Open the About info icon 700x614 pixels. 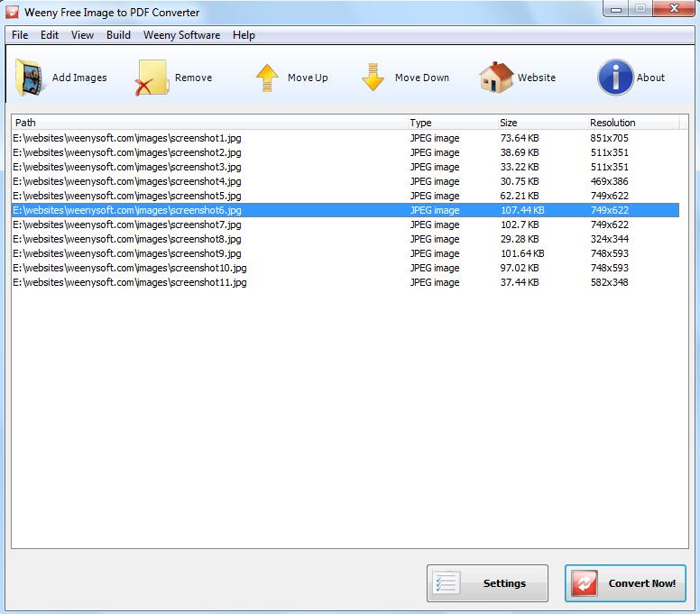click(615, 78)
